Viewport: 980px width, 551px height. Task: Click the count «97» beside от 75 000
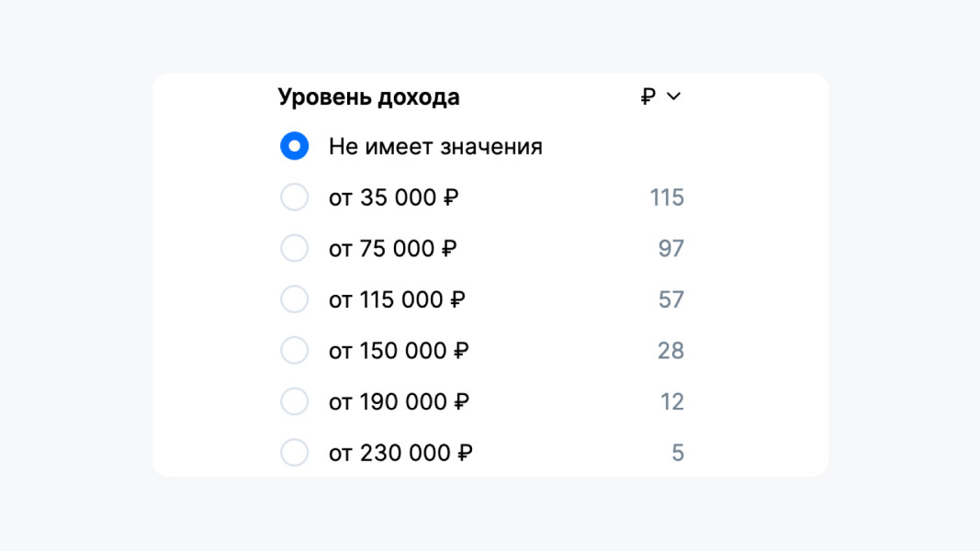click(673, 248)
